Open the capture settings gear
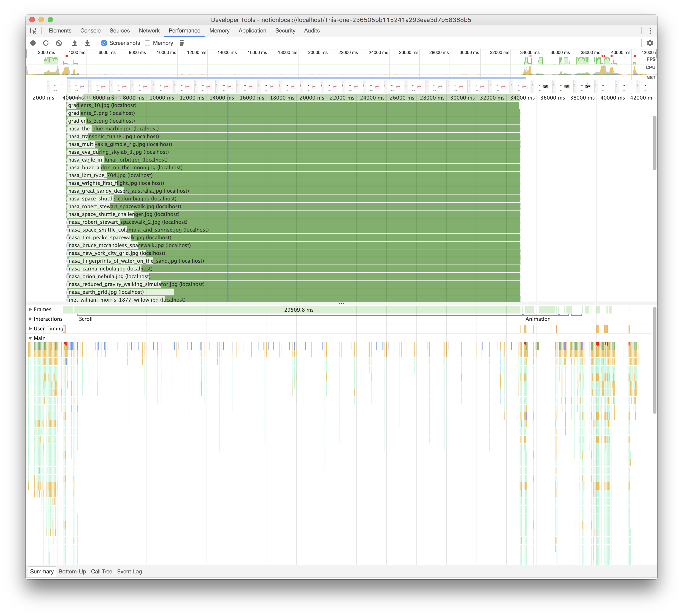This screenshot has width=683, height=616. (x=650, y=43)
